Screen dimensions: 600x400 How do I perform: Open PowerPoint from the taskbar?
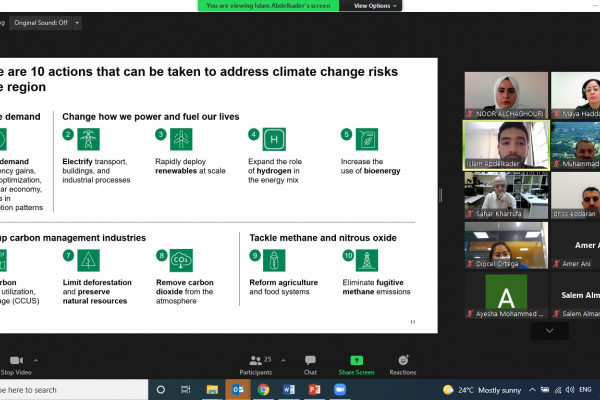point(316,389)
